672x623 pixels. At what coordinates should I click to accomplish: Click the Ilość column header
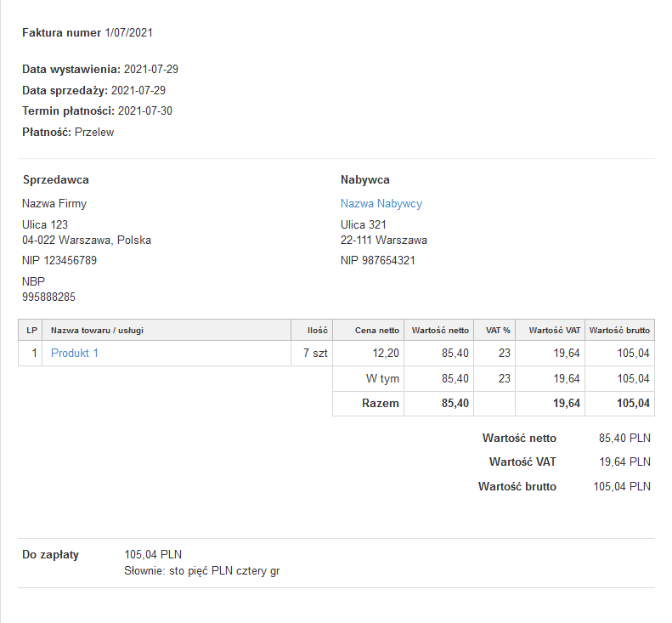[317, 331]
